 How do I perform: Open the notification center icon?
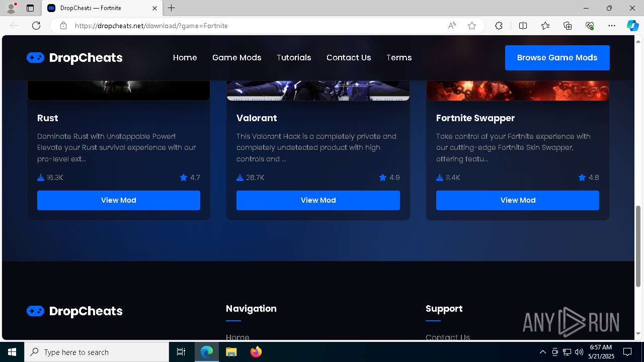627,352
